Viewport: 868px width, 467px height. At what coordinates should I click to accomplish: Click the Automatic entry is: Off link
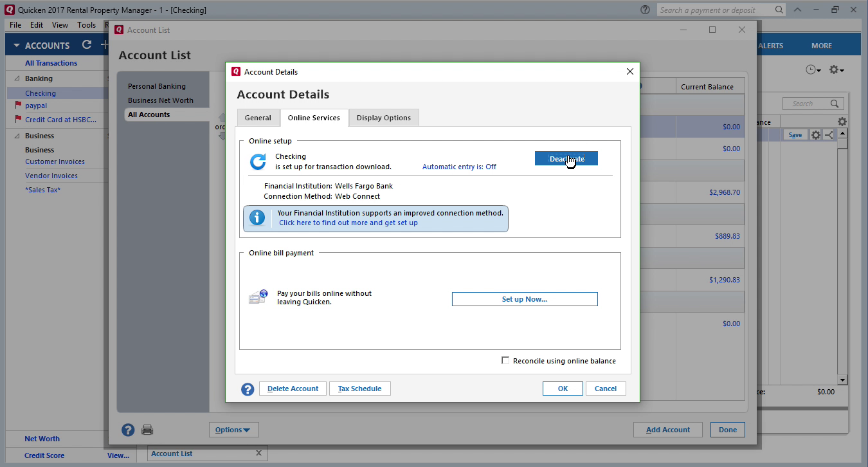[x=459, y=167]
